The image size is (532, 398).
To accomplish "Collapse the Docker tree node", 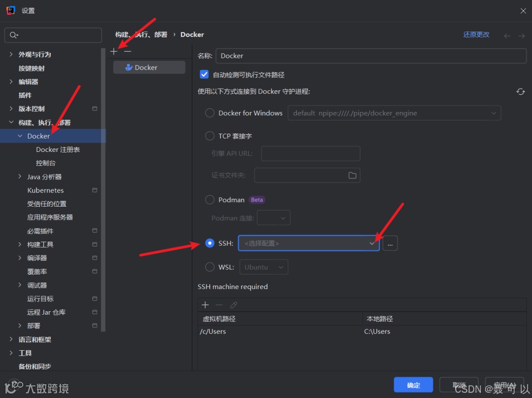I will 20,136.
